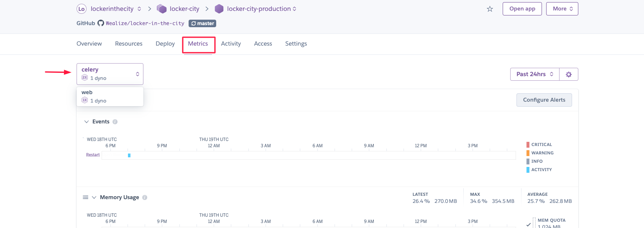The height and width of the screenshot is (228, 644).
Task: Collapse the Memory Usage section chevron
Action: click(x=94, y=197)
